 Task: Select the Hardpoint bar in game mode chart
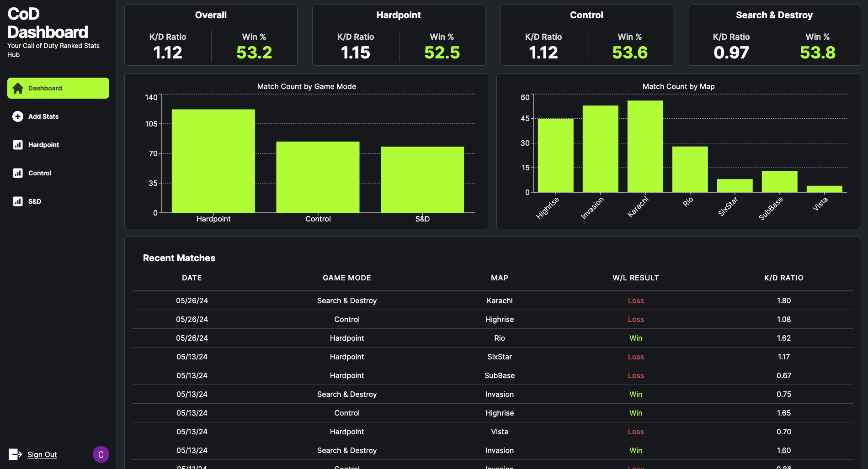click(213, 161)
